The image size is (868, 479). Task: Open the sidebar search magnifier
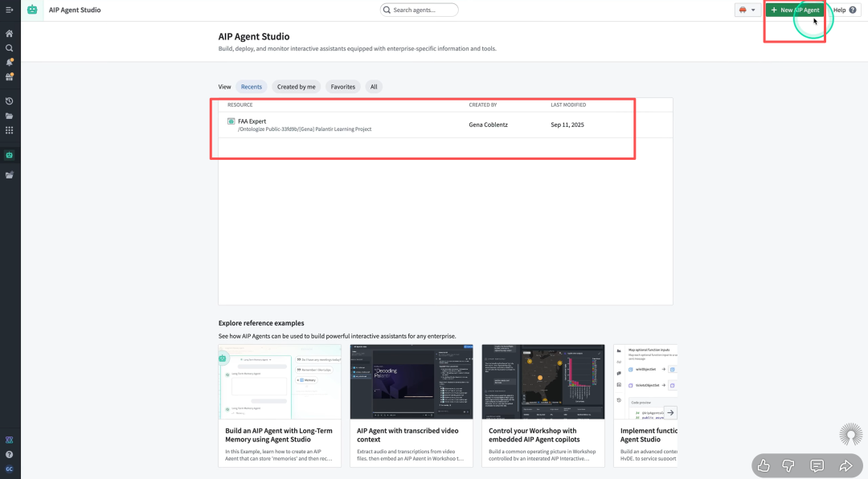click(x=10, y=48)
